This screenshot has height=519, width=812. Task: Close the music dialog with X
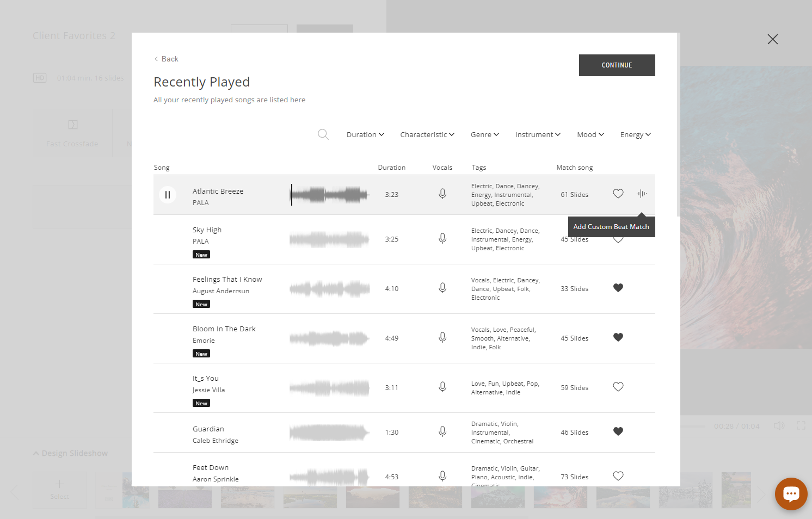tap(773, 39)
